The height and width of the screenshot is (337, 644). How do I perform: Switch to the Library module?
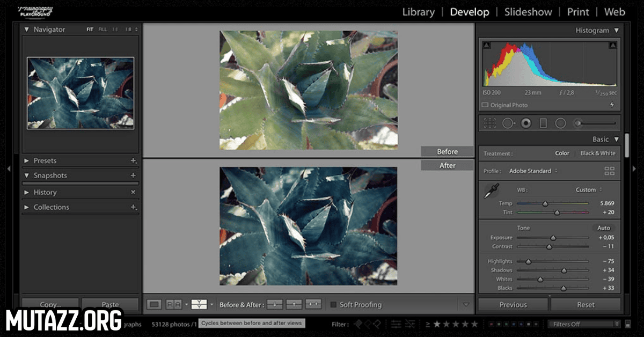418,12
